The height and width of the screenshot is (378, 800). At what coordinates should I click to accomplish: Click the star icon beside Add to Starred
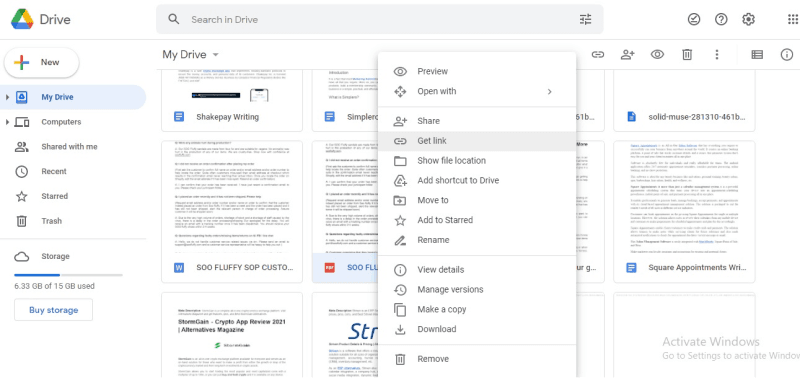(400, 220)
